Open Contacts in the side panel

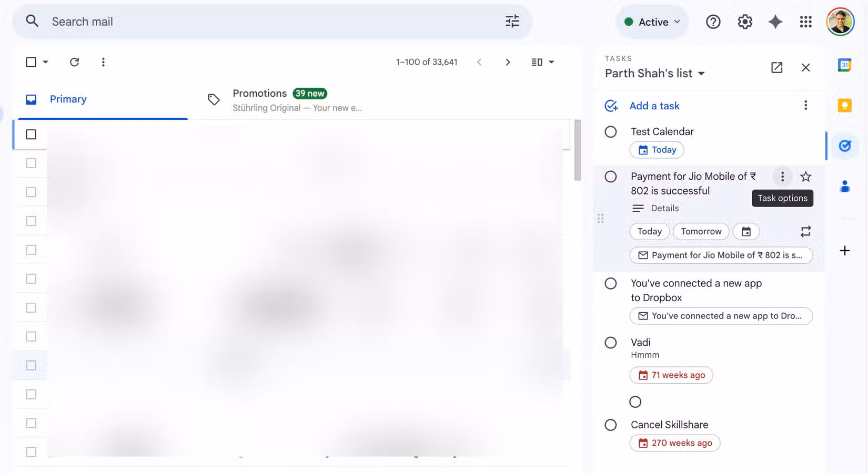844,186
